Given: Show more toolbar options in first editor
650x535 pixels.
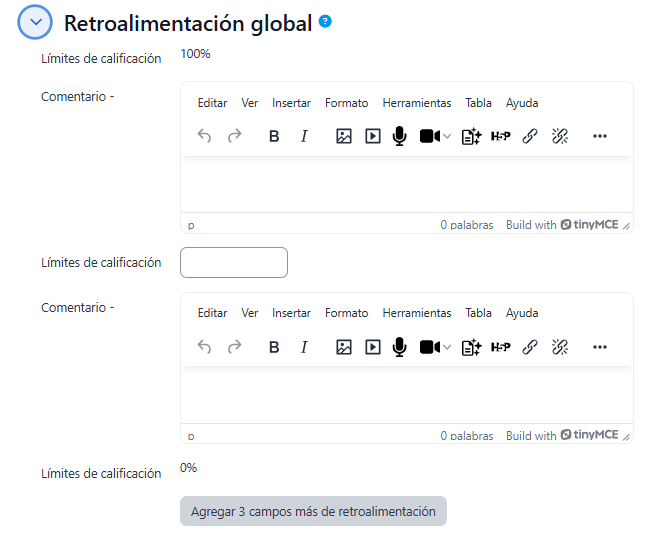Looking at the screenshot, I should click(x=600, y=137).
